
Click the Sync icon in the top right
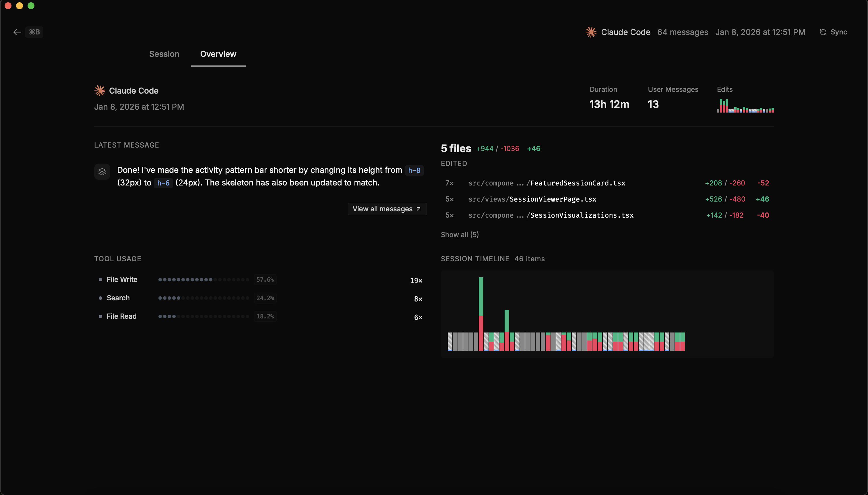click(823, 32)
